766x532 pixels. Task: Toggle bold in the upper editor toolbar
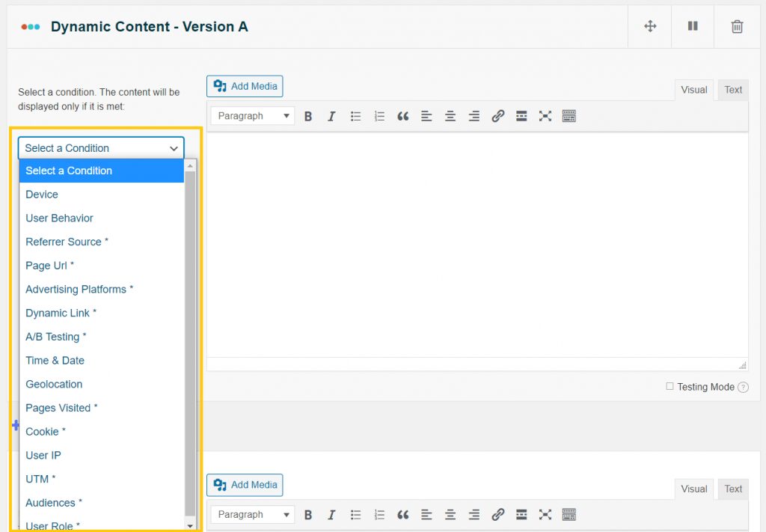[x=308, y=116]
